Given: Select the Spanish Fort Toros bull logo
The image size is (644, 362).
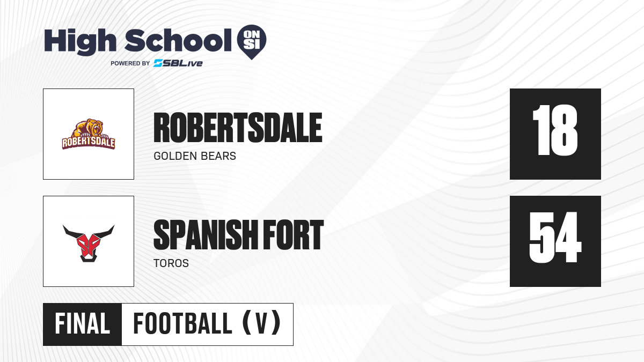Looking at the screenshot, I should pos(89,241).
